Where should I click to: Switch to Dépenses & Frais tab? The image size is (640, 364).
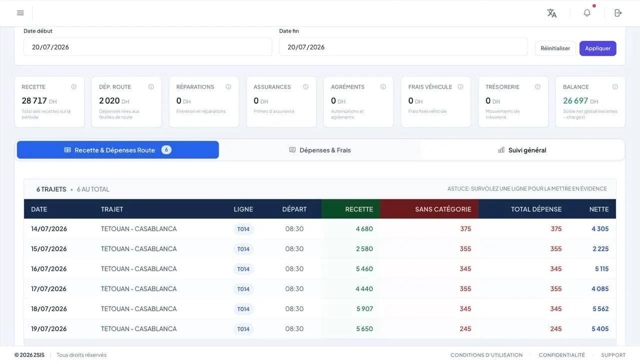click(x=320, y=150)
